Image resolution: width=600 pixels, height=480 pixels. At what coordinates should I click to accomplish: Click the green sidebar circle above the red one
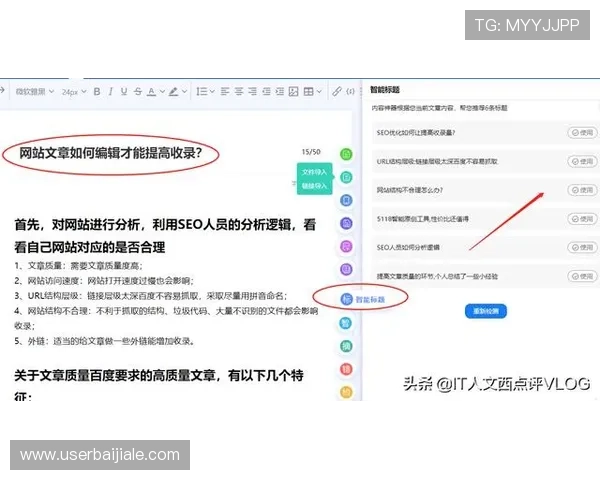click(x=346, y=346)
